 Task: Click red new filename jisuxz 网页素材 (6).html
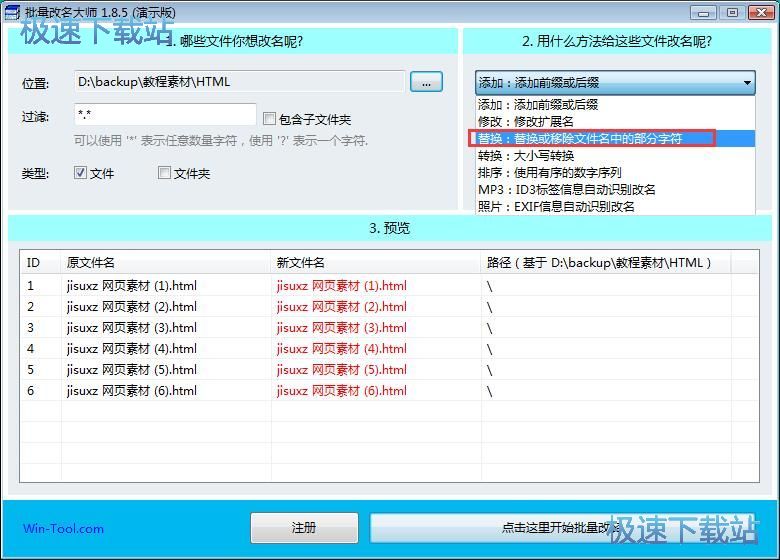pos(342,391)
